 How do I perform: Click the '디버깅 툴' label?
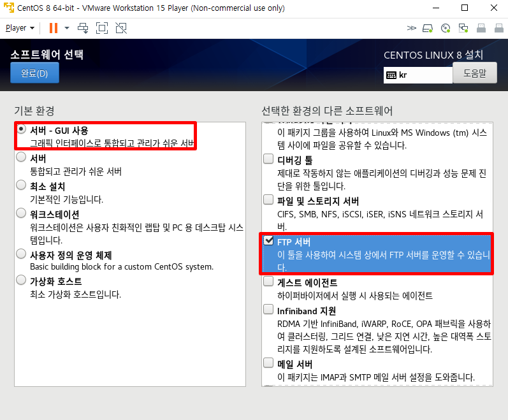pyautogui.click(x=295, y=161)
